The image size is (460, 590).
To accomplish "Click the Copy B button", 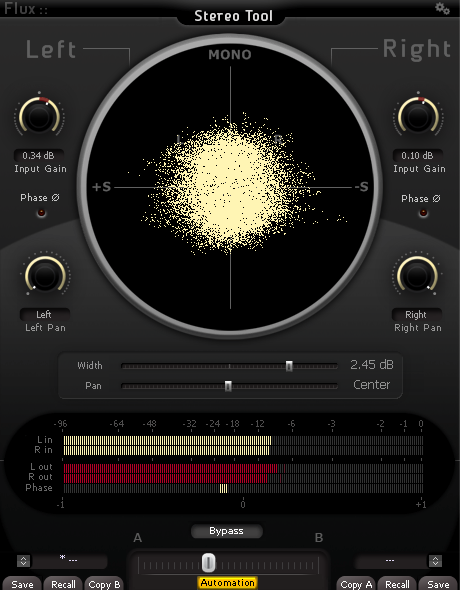I will pyautogui.click(x=104, y=584).
